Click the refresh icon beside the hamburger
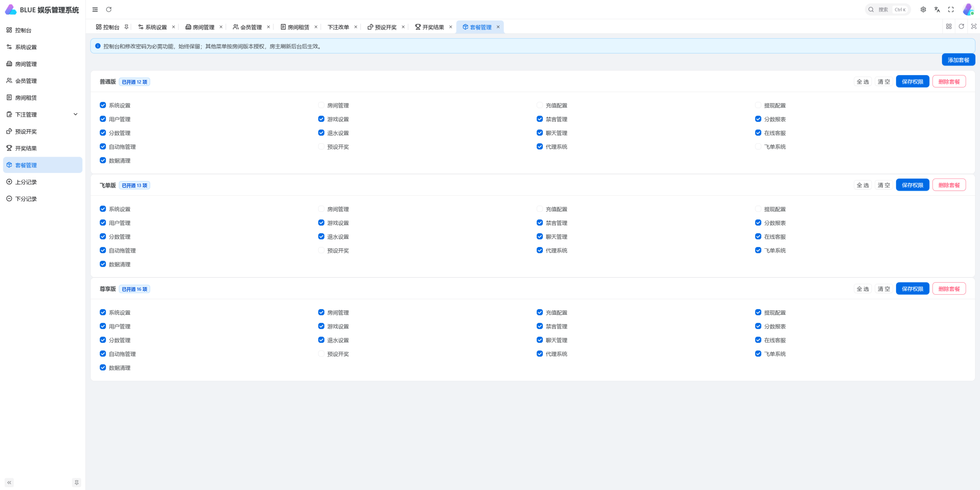Viewport: 980px width, 490px height. tap(109, 10)
